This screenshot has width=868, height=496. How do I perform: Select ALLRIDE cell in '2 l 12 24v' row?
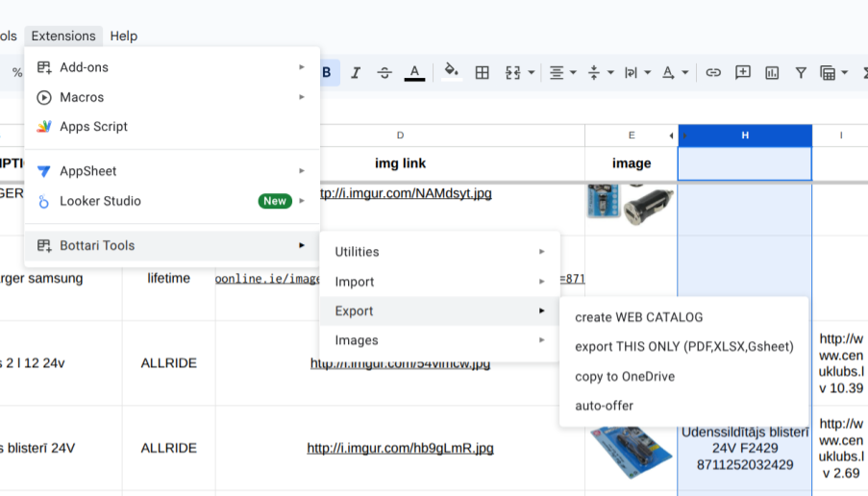point(169,363)
